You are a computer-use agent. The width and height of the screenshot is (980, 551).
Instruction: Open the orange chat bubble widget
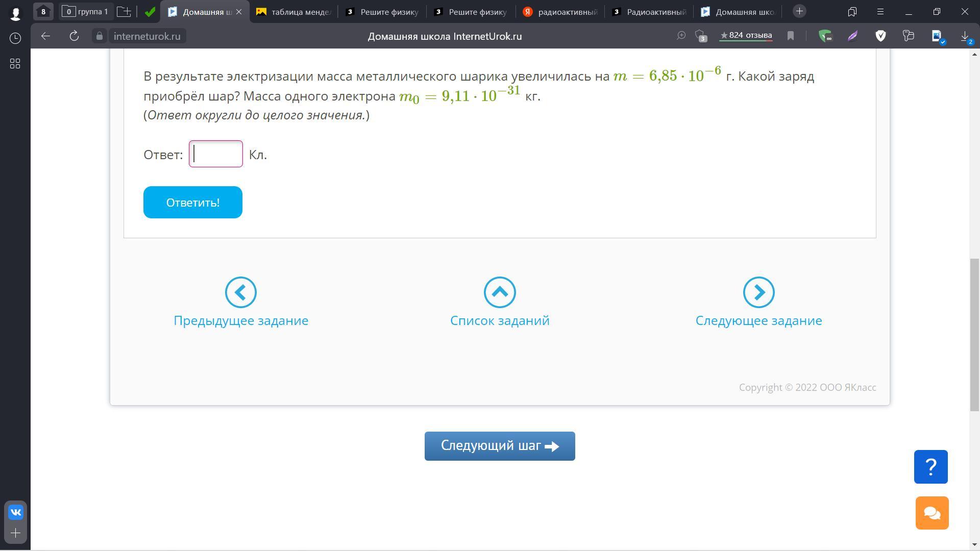click(932, 513)
